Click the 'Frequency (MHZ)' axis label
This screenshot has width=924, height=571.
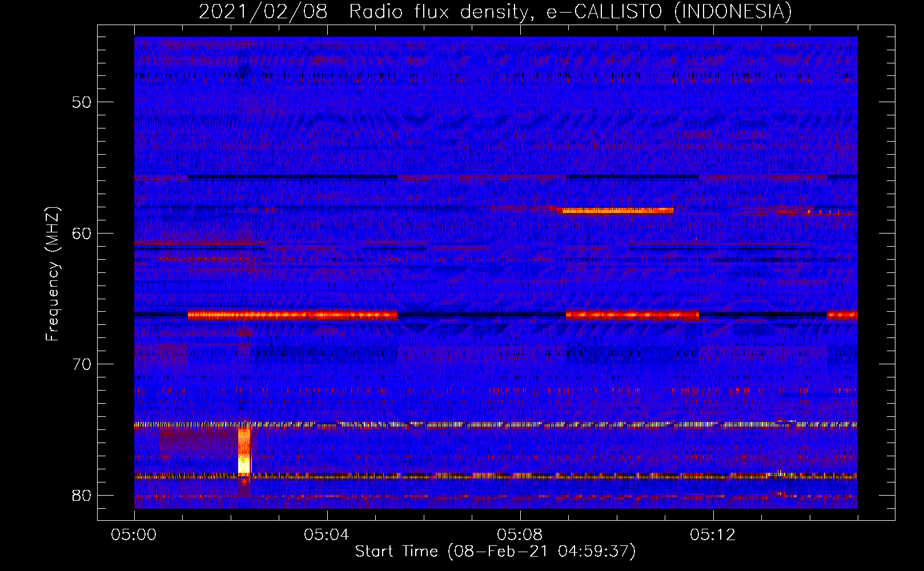pyautogui.click(x=53, y=274)
